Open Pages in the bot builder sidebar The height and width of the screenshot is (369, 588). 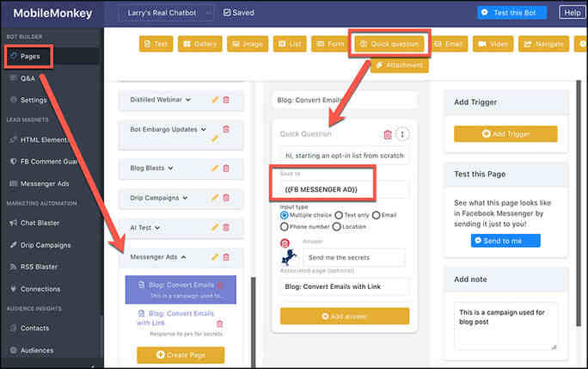point(29,56)
